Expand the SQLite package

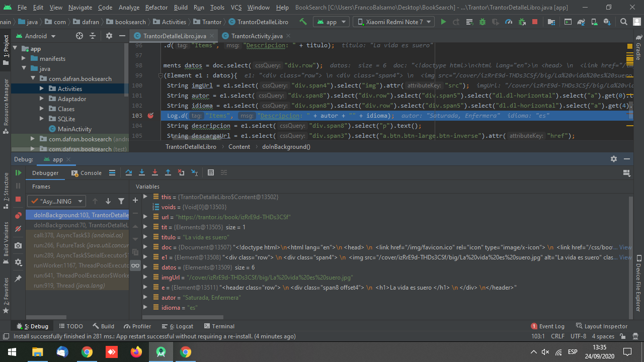42,119
